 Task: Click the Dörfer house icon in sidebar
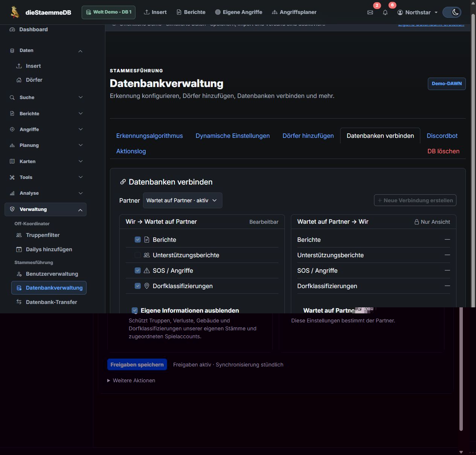coord(19,80)
